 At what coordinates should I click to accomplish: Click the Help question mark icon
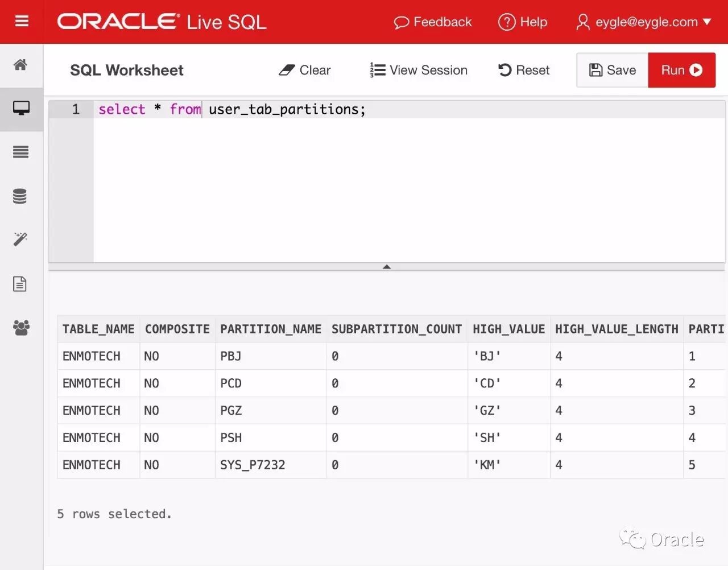pos(506,22)
